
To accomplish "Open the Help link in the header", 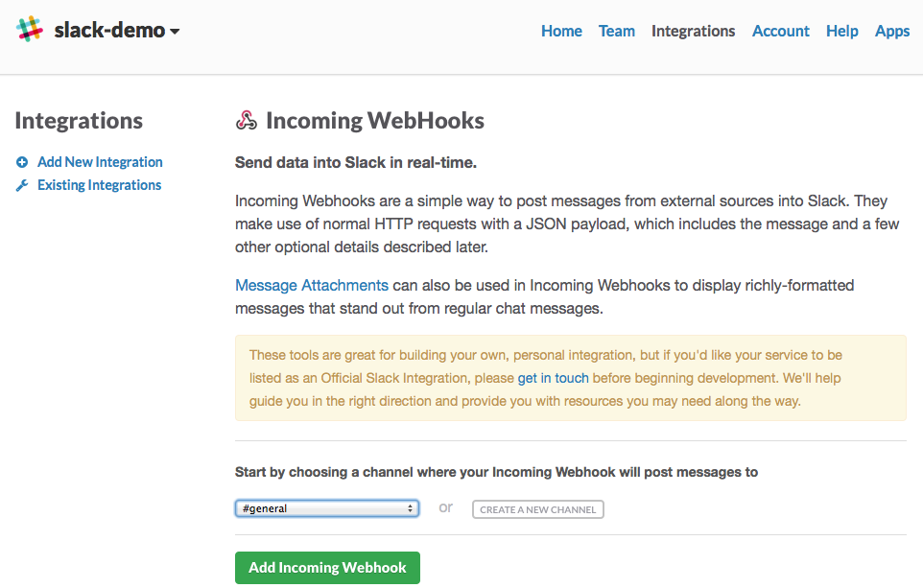I will coord(841,31).
